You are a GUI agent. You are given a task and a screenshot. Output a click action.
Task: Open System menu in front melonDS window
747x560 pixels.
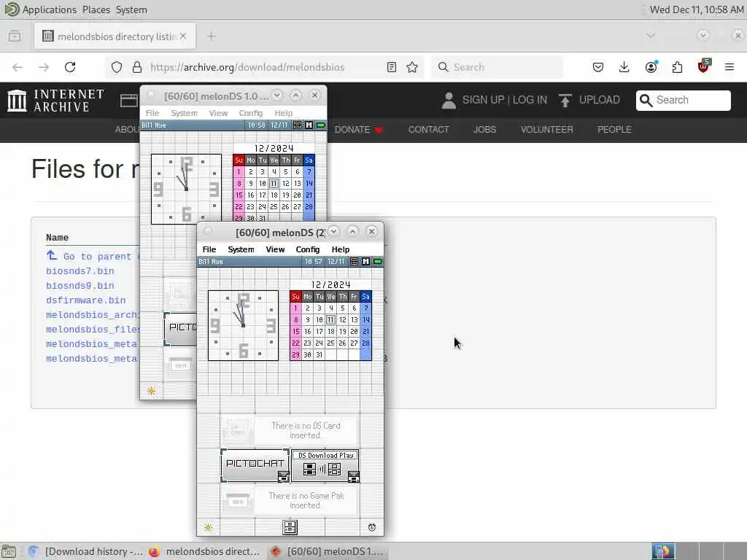coord(241,249)
